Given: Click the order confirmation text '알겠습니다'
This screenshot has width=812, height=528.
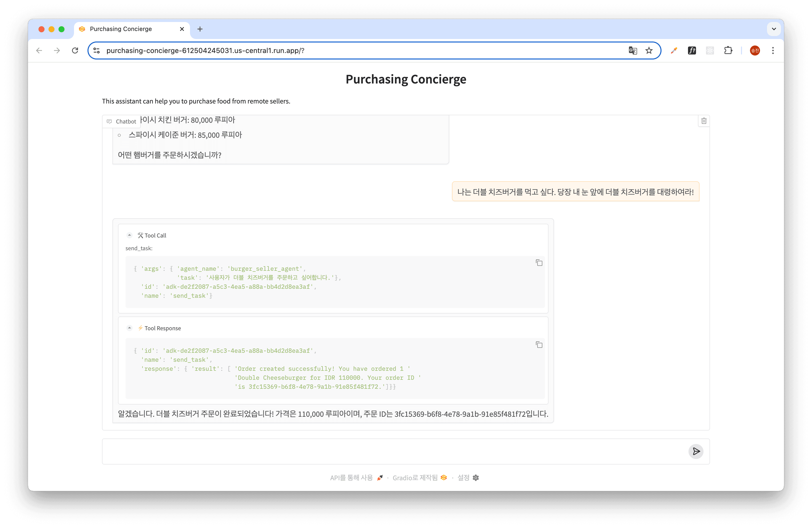Looking at the screenshot, I should coord(333,414).
